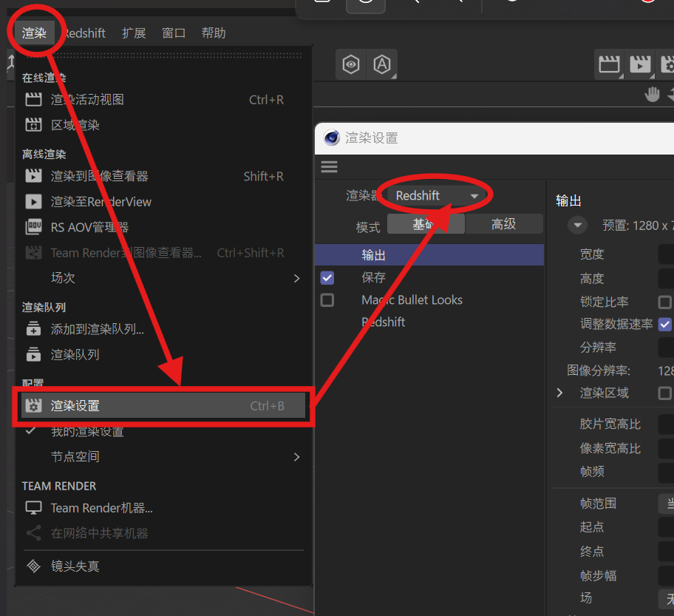This screenshot has width=674, height=616.
Task: Toggle the 锁定比率 checkbox
Action: point(664,302)
